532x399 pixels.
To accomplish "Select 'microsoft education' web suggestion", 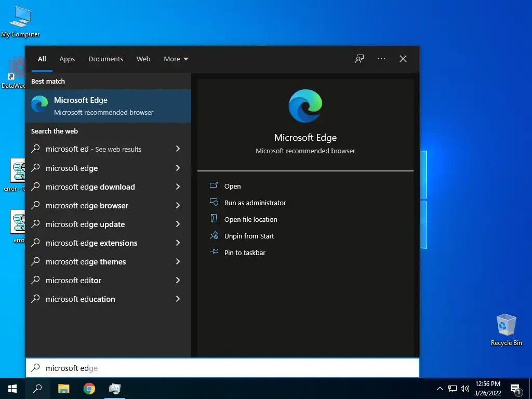I will click(x=108, y=299).
